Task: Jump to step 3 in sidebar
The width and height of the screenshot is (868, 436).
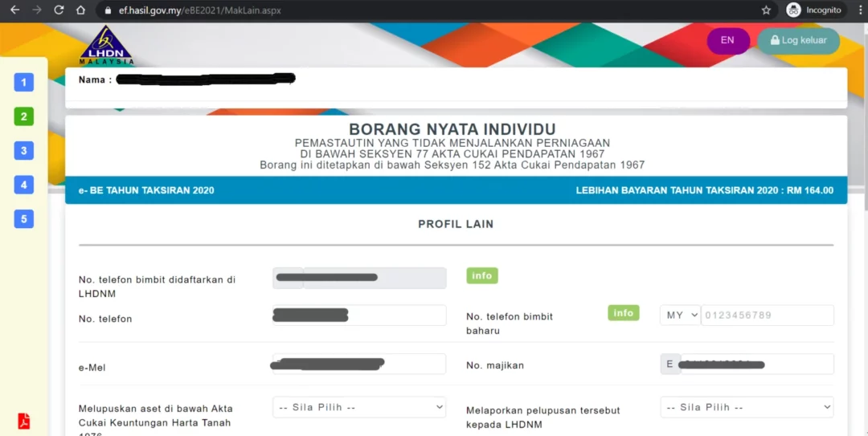Action: 24,150
